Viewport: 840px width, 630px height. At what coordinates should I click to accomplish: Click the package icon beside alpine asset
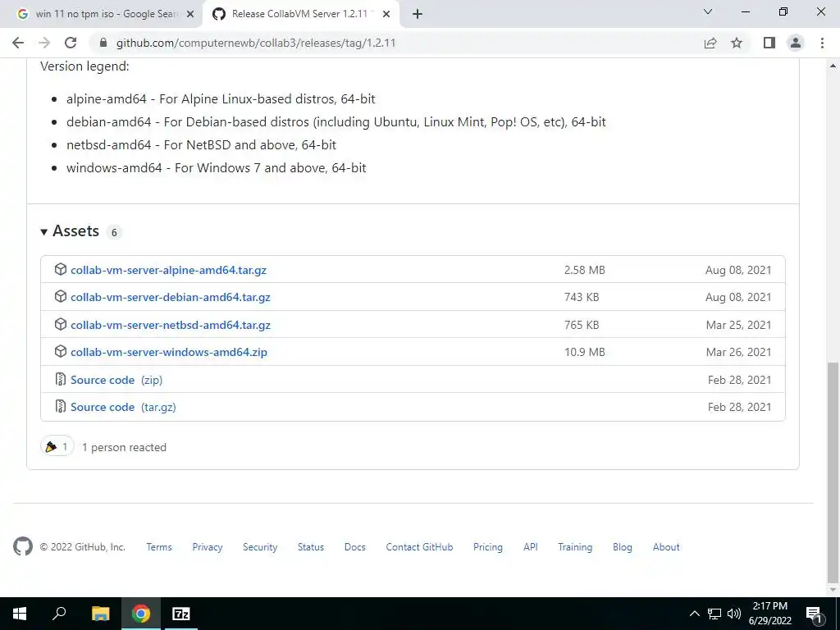click(x=61, y=269)
